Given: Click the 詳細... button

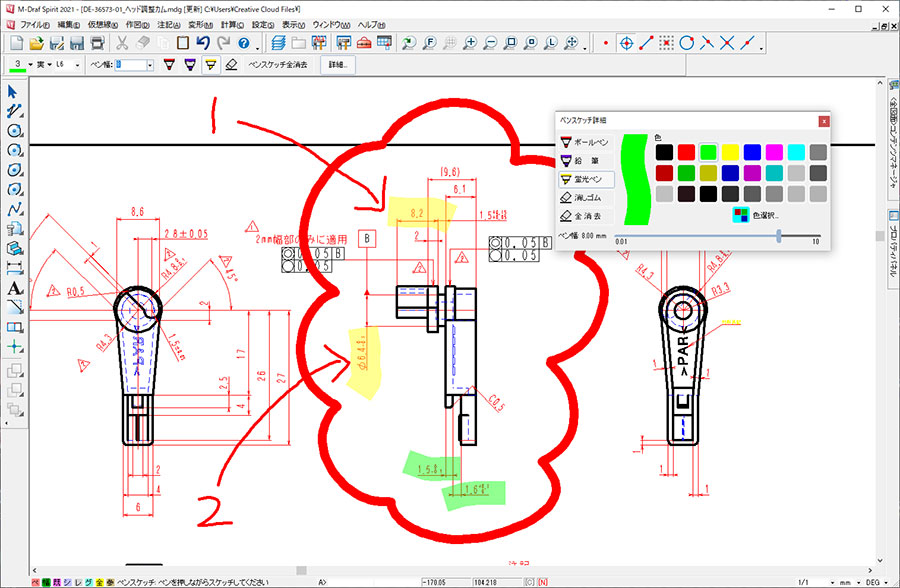Looking at the screenshot, I should [340, 65].
